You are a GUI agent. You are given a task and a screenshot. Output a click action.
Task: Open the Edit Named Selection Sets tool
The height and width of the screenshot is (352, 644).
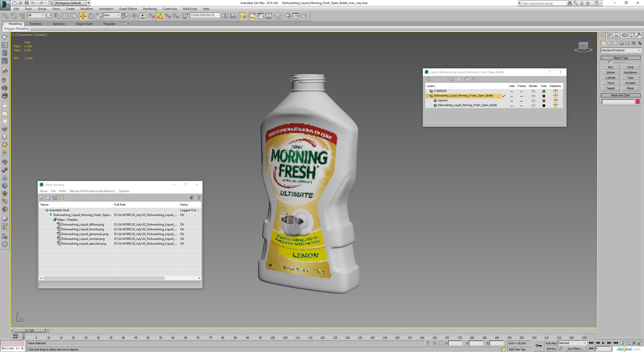tap(185, 16)
